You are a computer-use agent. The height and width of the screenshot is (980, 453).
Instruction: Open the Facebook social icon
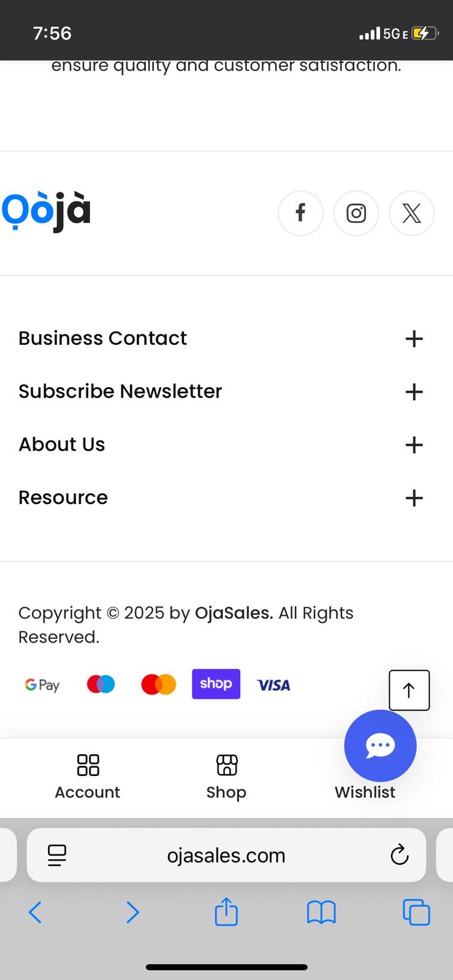pos(300,213)
